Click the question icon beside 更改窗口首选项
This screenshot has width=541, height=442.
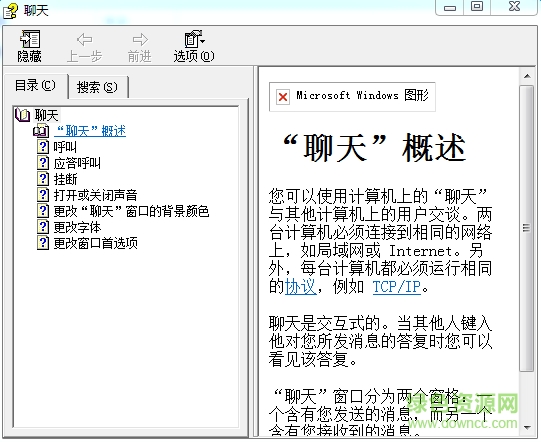click(x=43, y=243)
